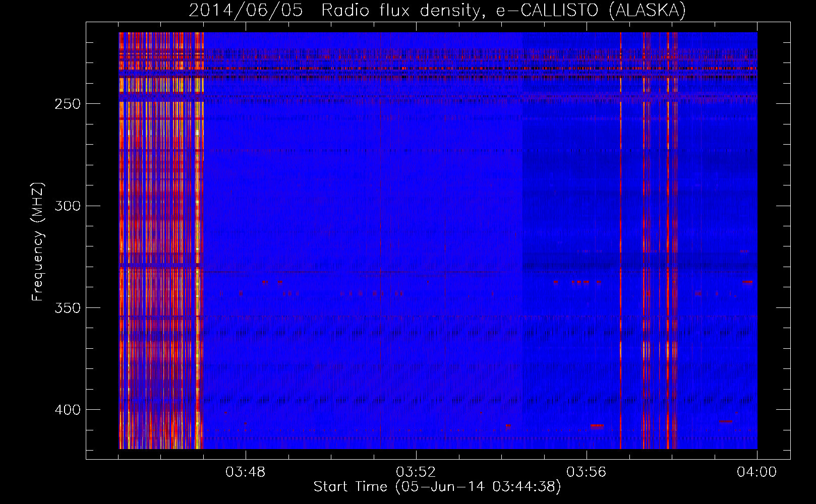Click the 03:52 time tick label
The width and height of the screenshot is (816, 504).
(x=416, y=472)
